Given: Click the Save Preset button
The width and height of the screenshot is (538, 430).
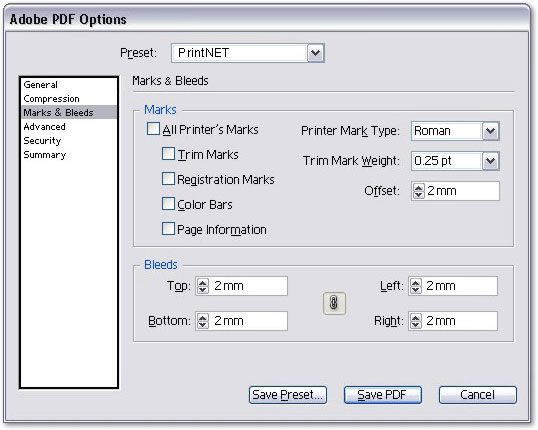Looking at the screenshot, I should coord(288,395).
